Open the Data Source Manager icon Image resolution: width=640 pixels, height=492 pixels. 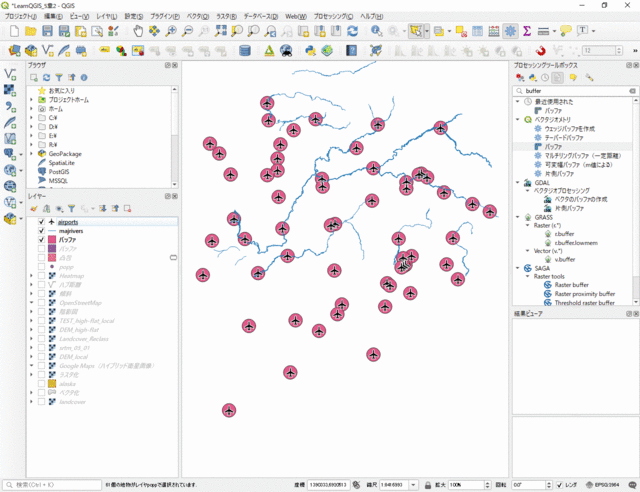pyautogui.click(x=14, y=51)
